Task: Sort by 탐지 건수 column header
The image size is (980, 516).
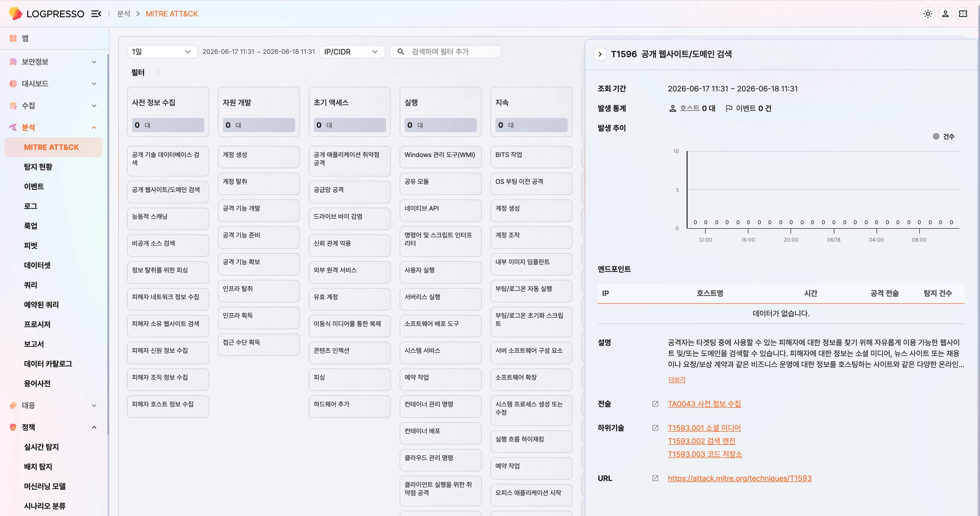Action: [937, 293]
